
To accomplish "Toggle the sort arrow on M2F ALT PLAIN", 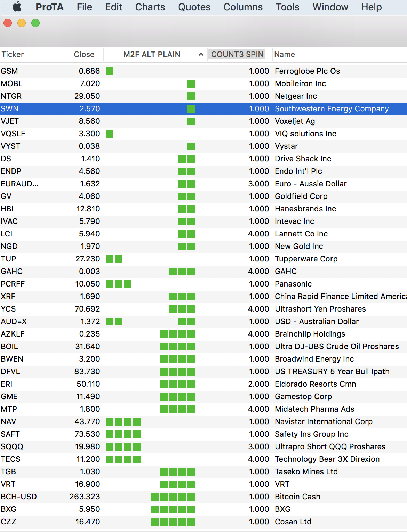I will (201, 55).
